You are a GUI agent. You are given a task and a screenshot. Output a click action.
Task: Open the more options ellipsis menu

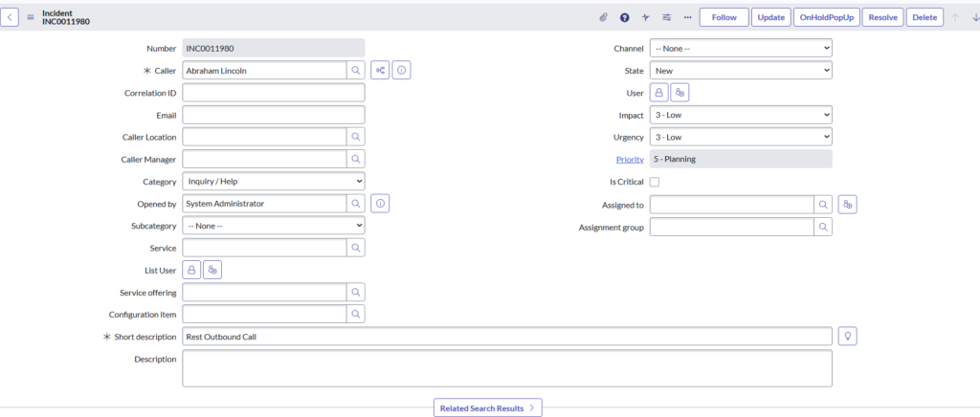(687, 17)
